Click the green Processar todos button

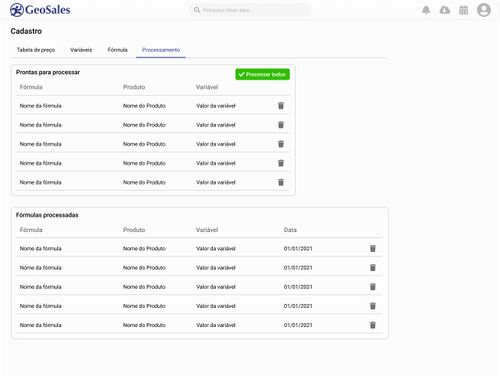click(262, 74)
